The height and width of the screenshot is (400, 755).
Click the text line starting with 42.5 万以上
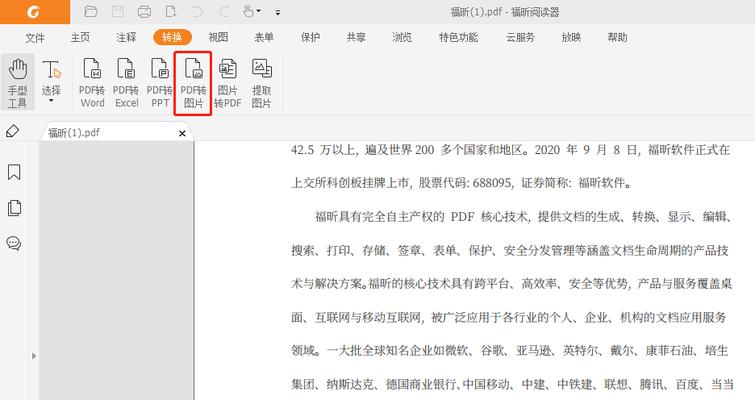[x=510, y=150]
